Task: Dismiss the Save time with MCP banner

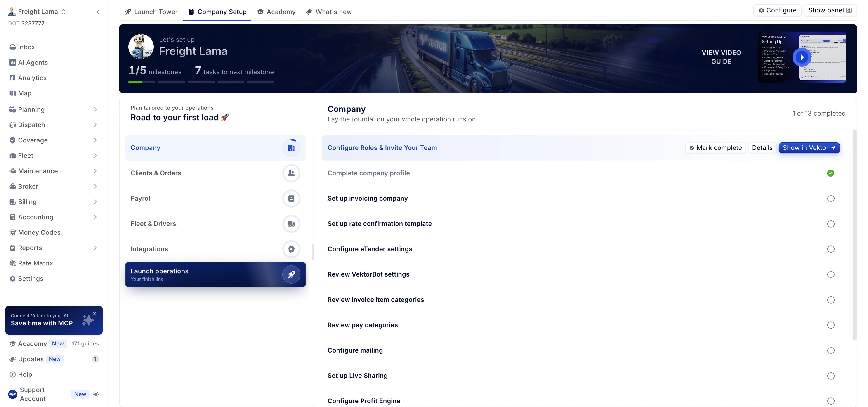Action: pyautogui.click(x=94, y=314)
